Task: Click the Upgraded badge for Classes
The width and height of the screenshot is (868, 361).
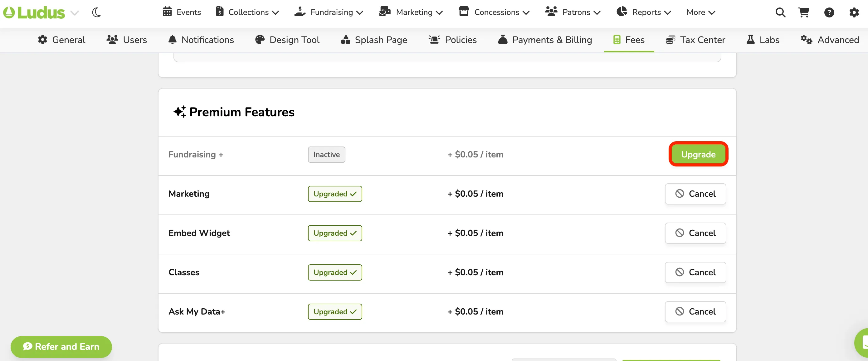Action: point(334,272)
